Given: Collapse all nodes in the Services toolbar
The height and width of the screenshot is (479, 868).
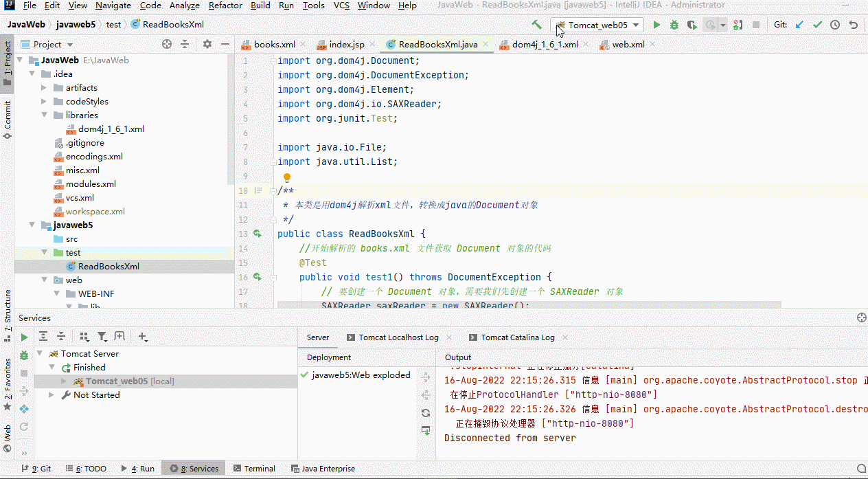Looking at the screenshot, I should coord(60,337).
